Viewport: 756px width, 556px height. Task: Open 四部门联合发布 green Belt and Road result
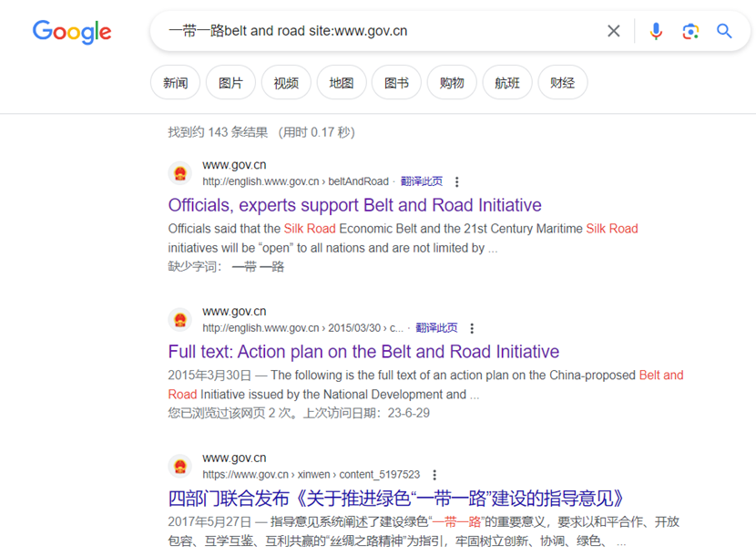coord(396,498)
